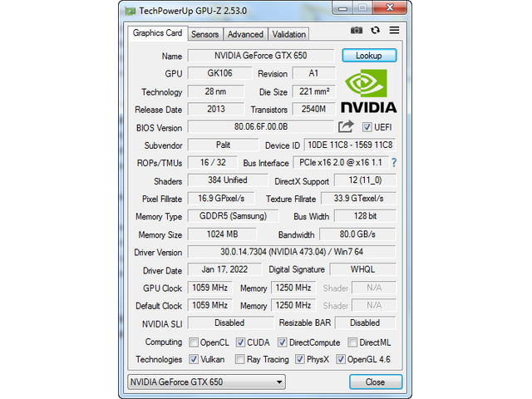
Task: Click the Digital Signature value WHQL
Action: [362, 269]
